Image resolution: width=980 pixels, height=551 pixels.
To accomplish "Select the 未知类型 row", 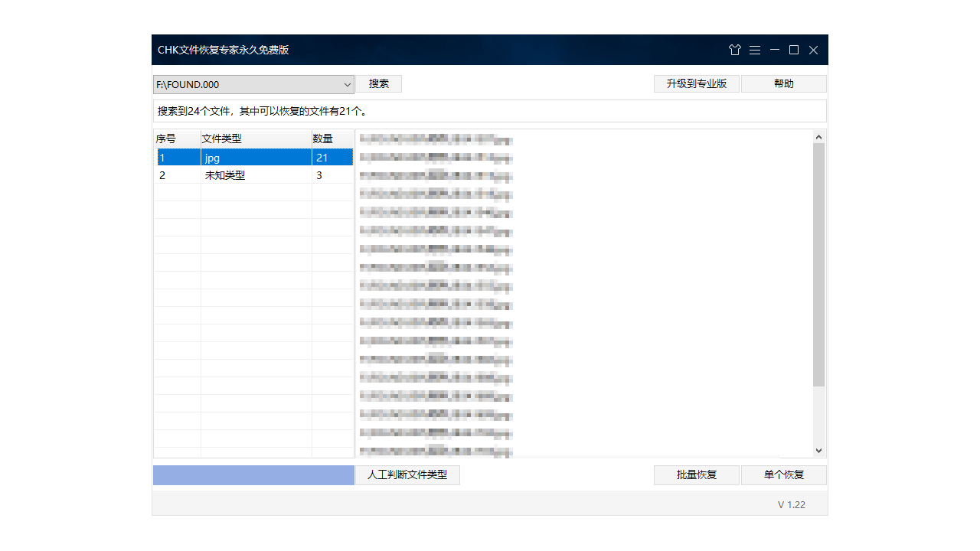I will point(254,175).
